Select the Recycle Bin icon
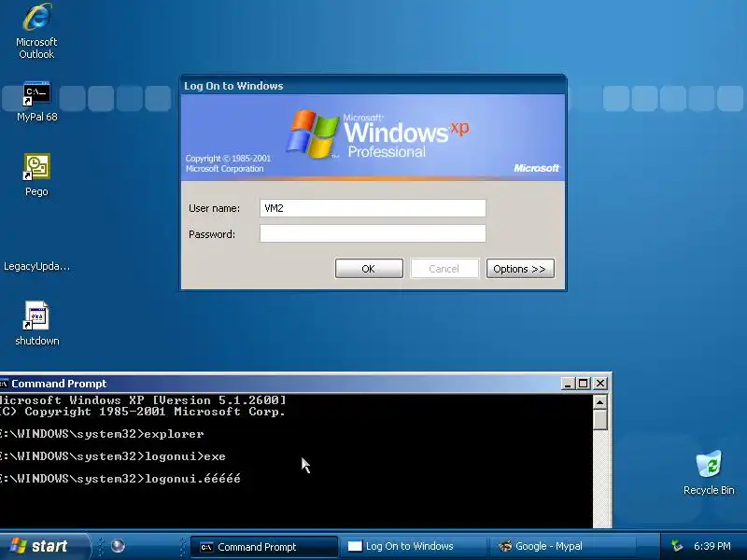The width and height of the screenshot is (747, 560). [x=709, y=472]
